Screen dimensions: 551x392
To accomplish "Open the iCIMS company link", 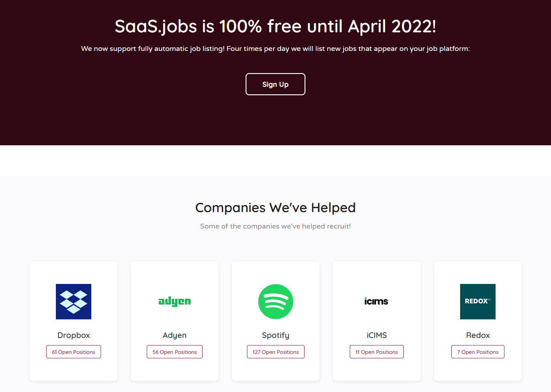I will click(376, 335).
